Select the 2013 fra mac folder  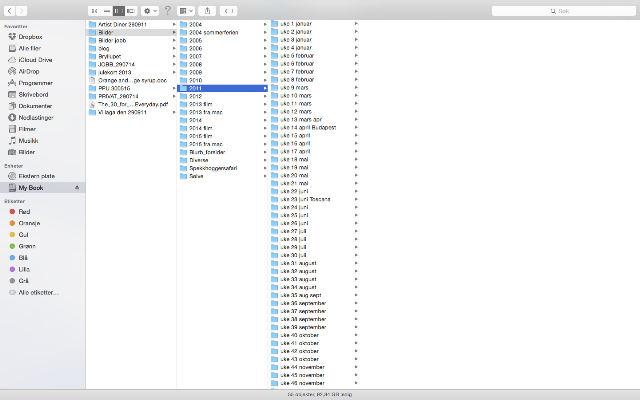point(222,112)
